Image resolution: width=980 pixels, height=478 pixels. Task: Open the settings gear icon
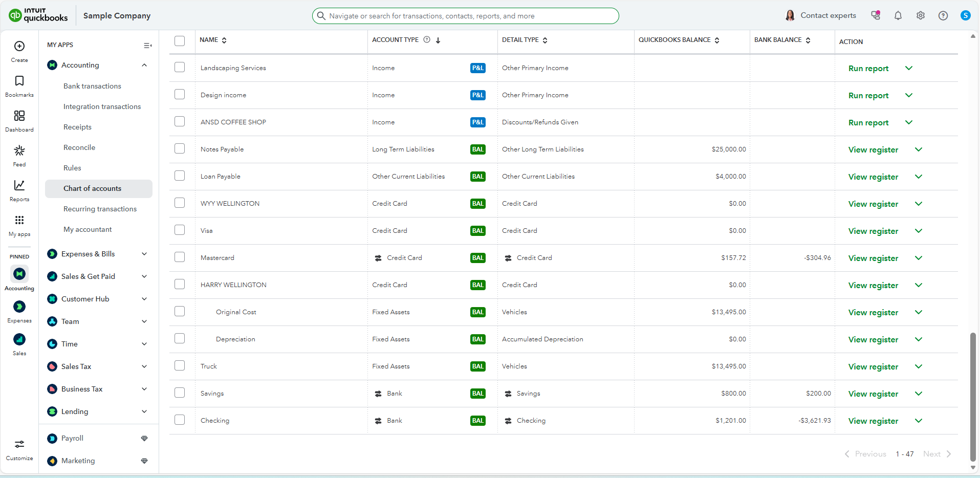click(920, 16)
